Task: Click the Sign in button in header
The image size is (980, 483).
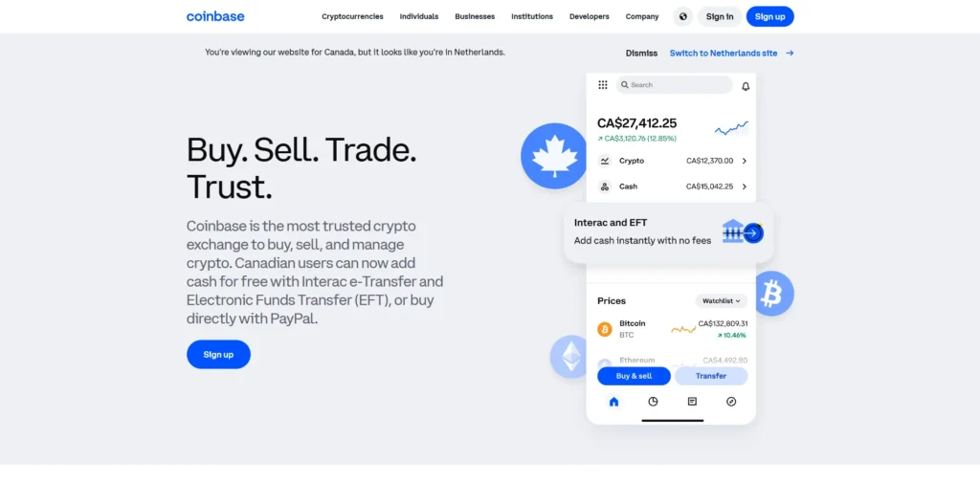Action: tap(720, 17)
